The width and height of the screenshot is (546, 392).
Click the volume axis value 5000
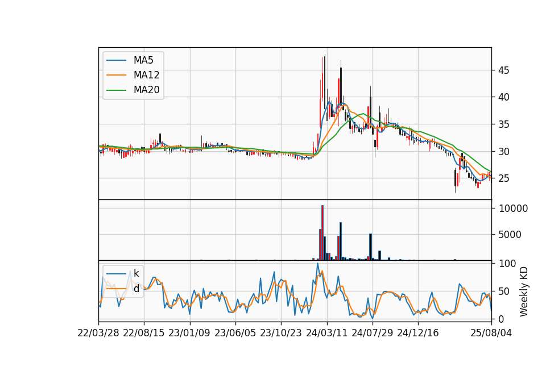click(510, 235)
